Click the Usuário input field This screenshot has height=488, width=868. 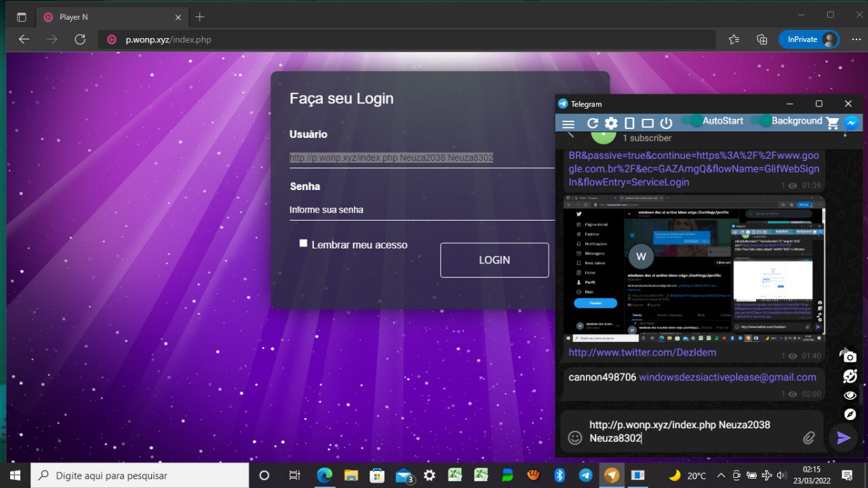click(422, 157)
